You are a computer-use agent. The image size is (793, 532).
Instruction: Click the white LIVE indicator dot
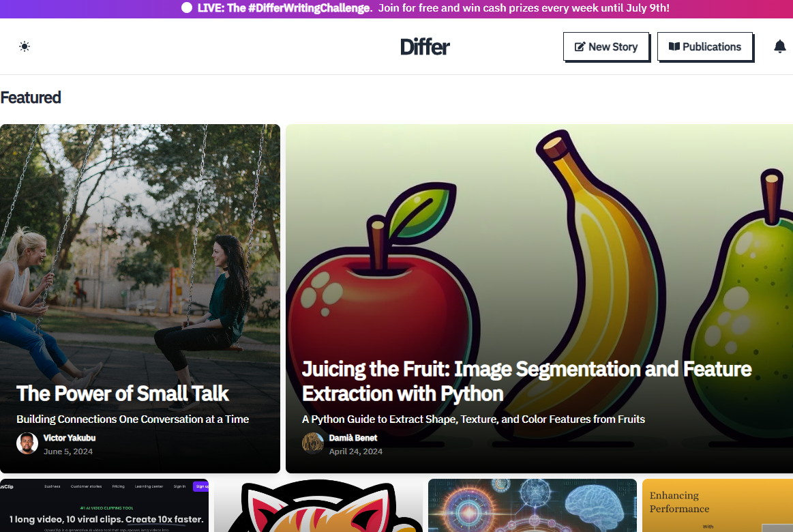187,8
